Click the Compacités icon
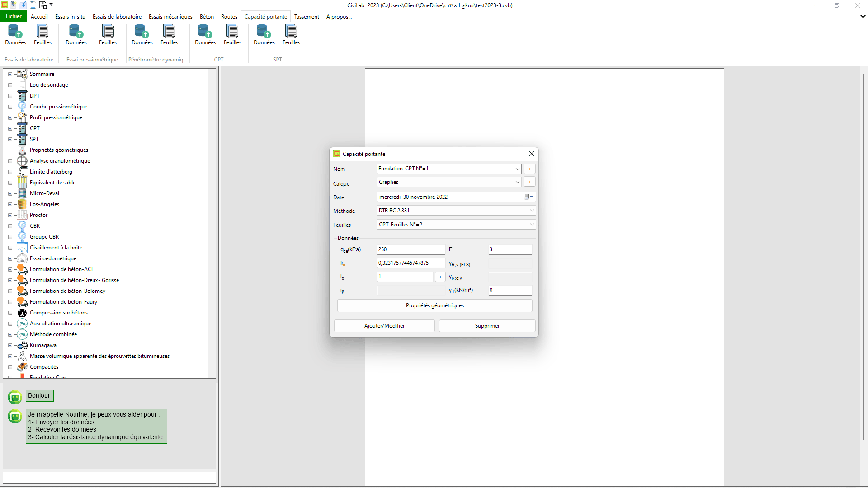 (22, 367)
